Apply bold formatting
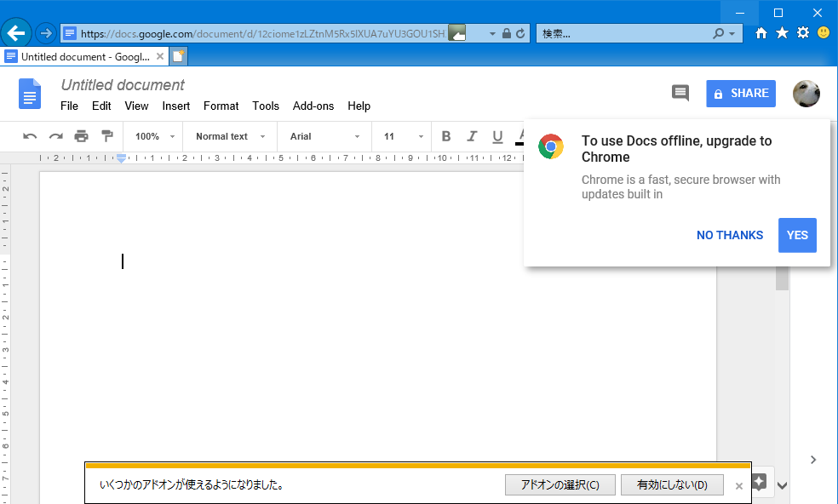The height and width of the screenshot is (504, 838). (x=445, y=136)
